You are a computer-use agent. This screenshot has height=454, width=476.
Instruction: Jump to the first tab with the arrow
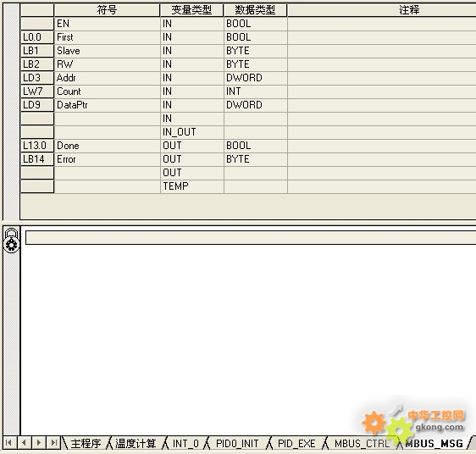coord(9,442)
